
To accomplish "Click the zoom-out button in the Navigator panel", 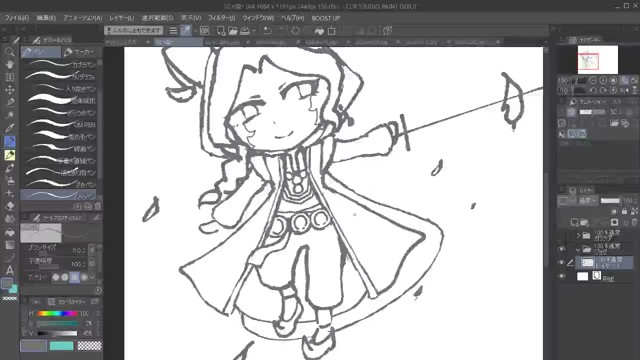I will coord(593,80).
